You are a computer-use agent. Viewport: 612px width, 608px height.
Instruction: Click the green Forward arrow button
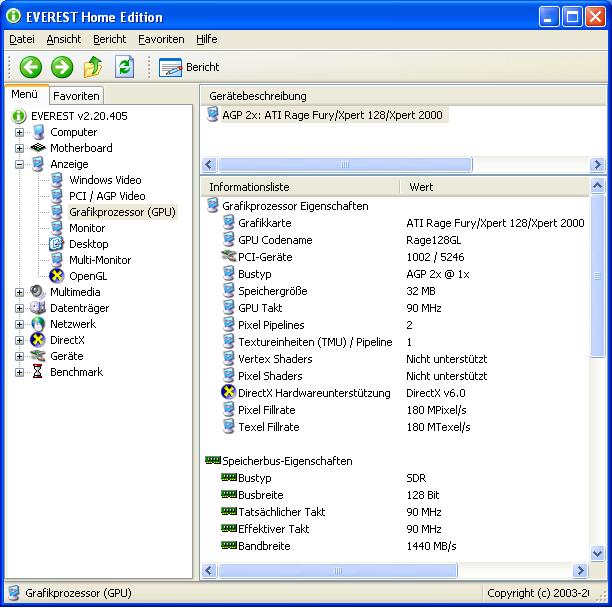[x=62, y=67]
